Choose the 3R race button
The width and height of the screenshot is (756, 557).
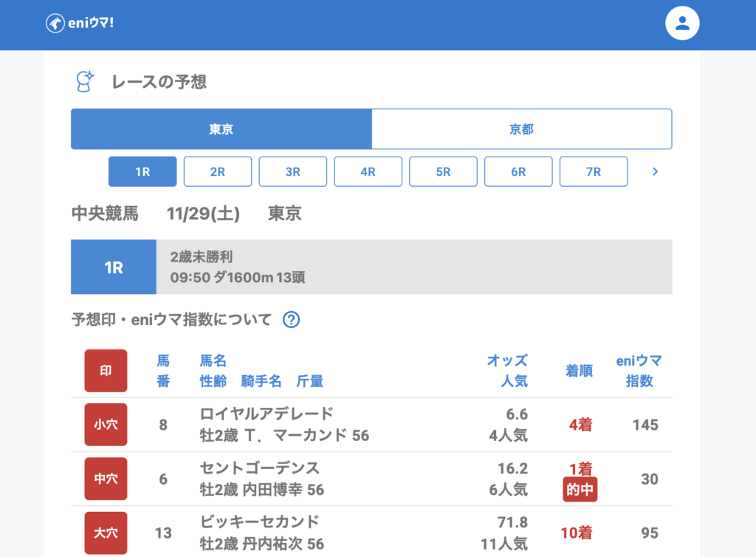tap(293, 171)
